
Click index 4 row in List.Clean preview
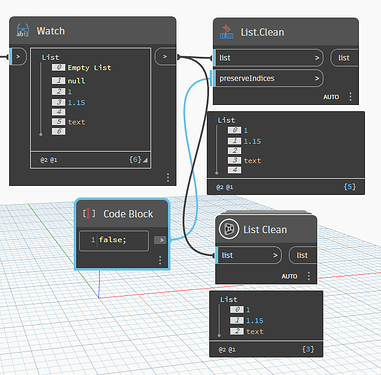point(235,170)
